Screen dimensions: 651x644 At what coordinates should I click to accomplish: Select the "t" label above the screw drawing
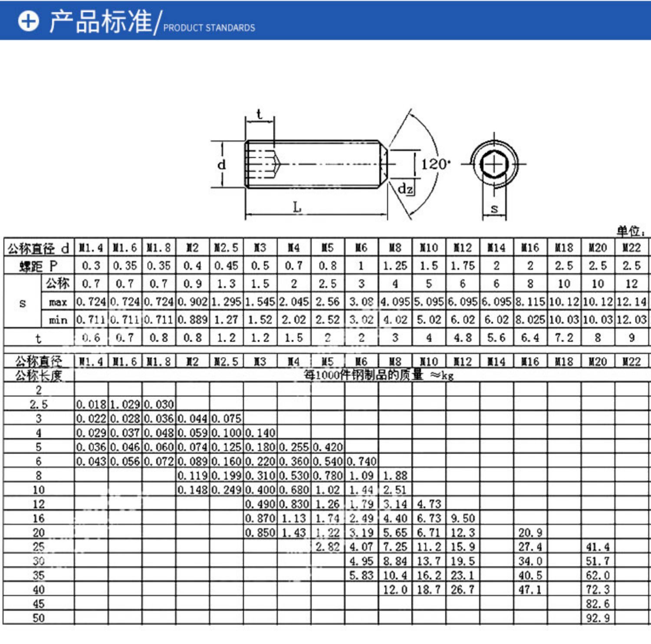(259, 114)
